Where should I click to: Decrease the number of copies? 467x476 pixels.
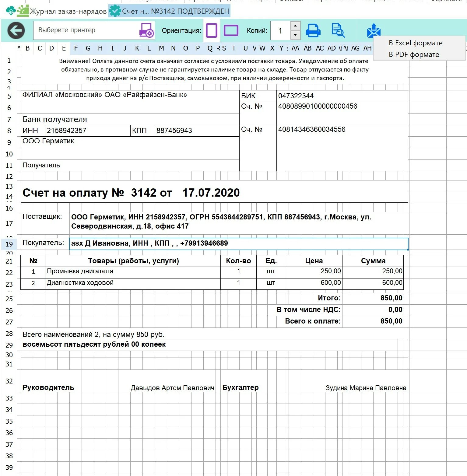(295, 35)
